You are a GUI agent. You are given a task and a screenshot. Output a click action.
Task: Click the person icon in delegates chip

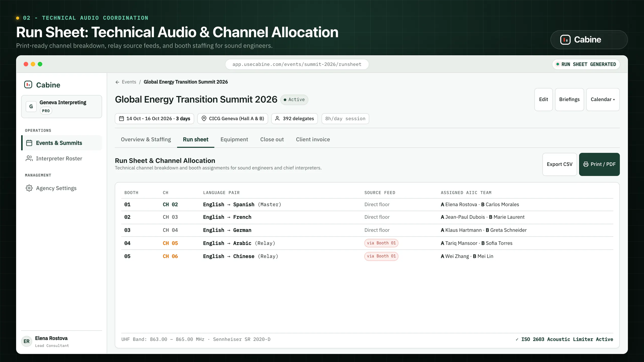[277, 118]
